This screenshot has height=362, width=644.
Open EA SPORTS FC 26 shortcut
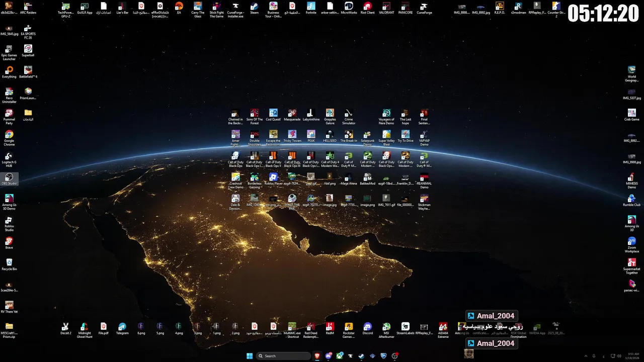point(28,31)
